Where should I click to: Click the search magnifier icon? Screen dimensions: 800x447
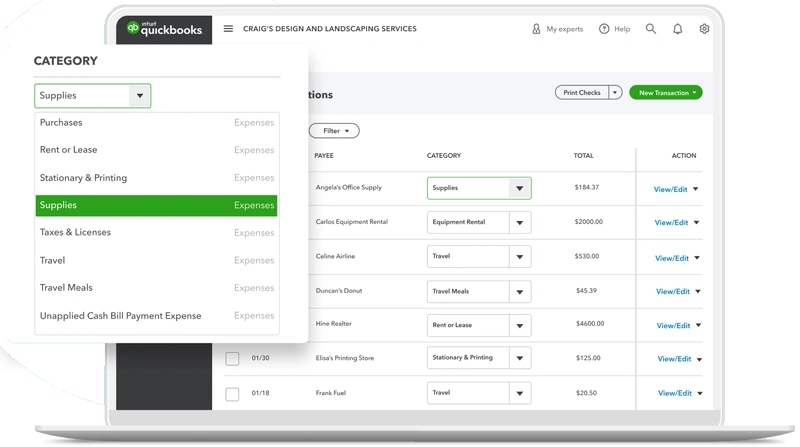click(x=651, y=29)
